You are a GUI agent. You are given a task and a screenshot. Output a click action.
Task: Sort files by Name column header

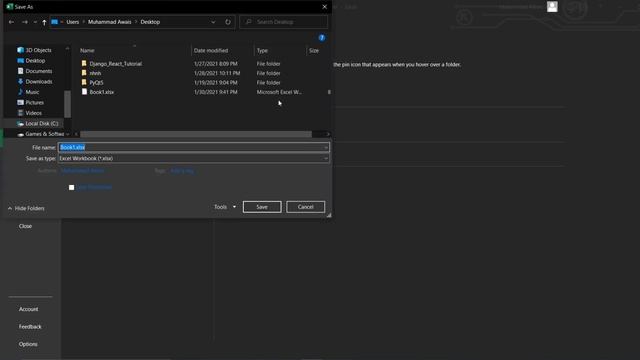87,51
